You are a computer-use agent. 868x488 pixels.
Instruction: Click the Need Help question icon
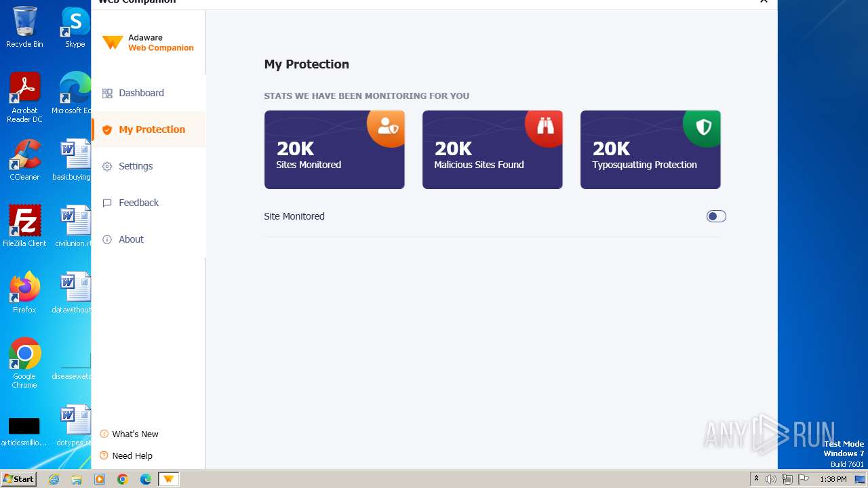click(x=104, y=455)
